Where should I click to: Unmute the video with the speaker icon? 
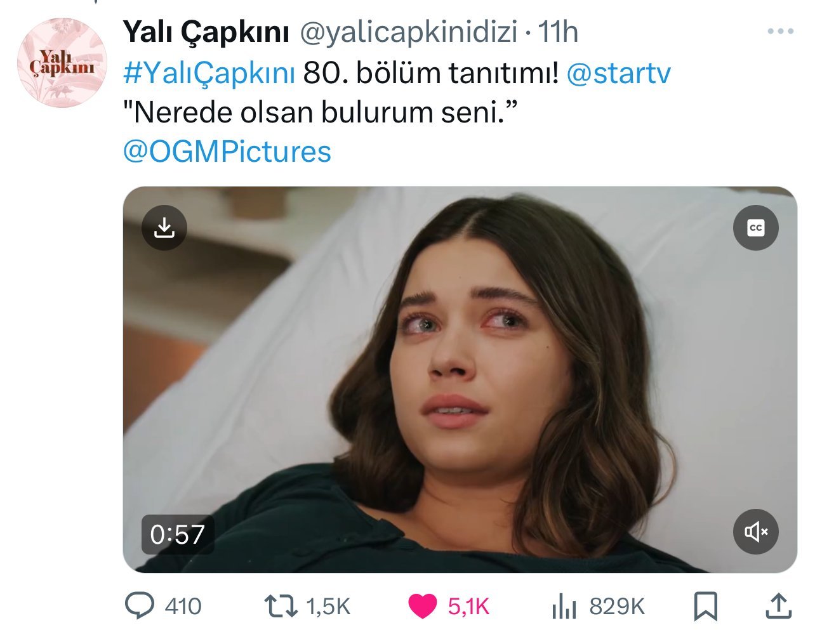755,532
